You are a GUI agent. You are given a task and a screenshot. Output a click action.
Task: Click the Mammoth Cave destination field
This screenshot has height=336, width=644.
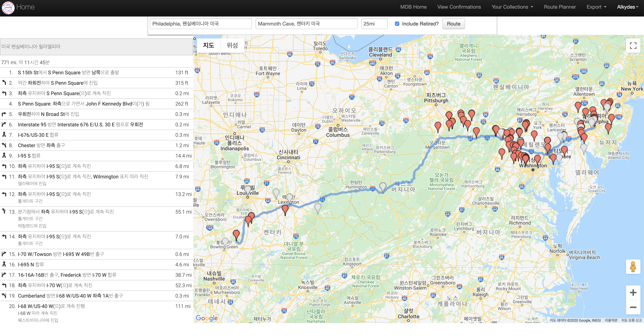click(306, 24)
